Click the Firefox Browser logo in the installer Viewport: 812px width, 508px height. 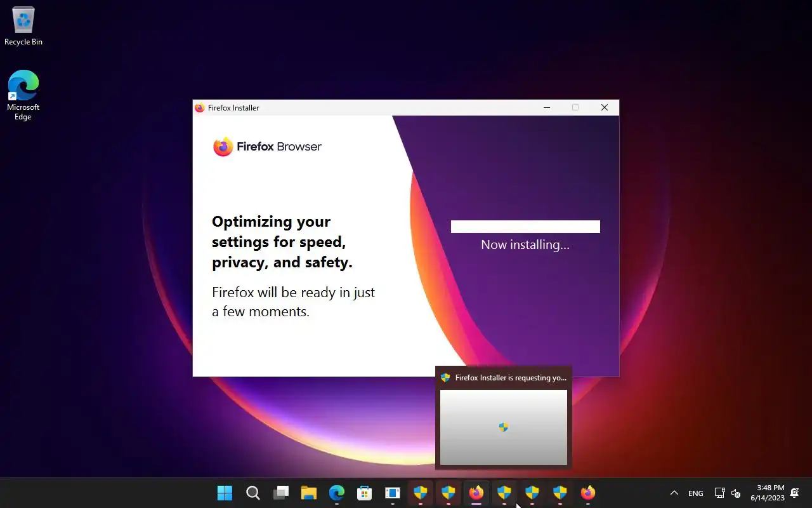(267, 147)
